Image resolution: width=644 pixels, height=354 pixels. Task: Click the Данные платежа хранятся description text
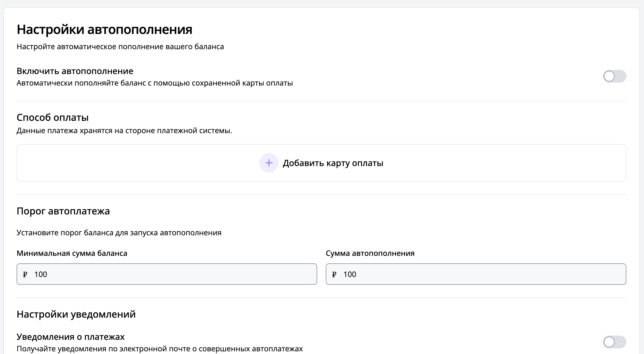pyautogui.click(x=124, y=131)
